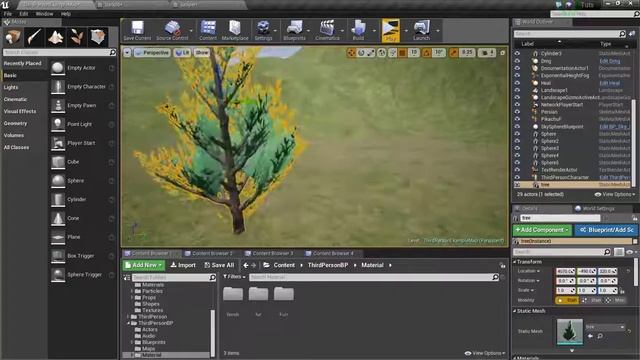Open the Show flags dropdown
Screen dimensions: 640x360
point(202,53)
